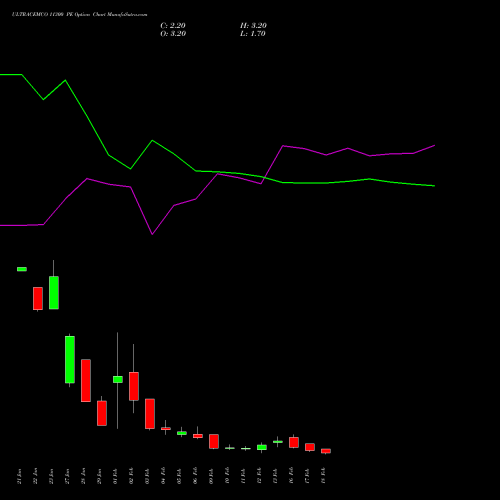The image size is (500, 500).
Task: Click the small red candle above 06 Feb
Action: coord(198,436)
